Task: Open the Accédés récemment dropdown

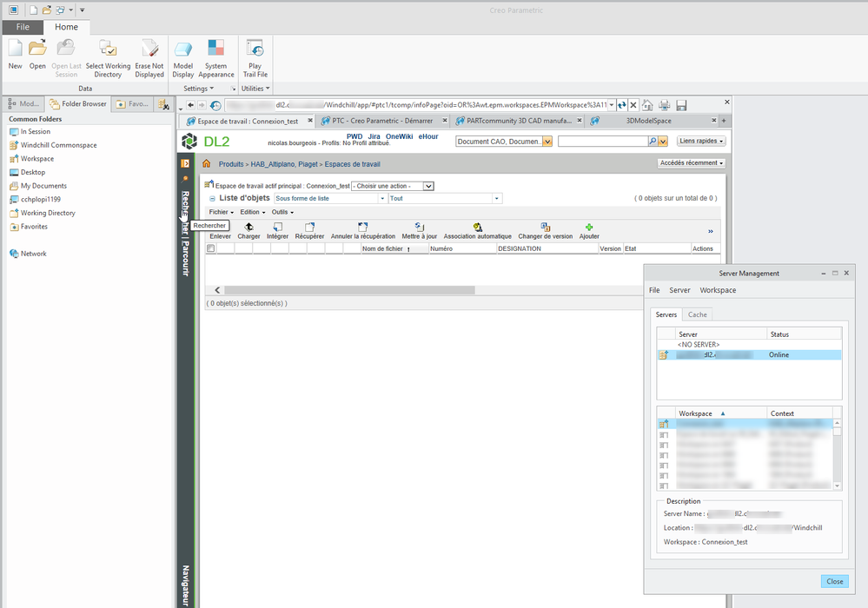Action: click(x=691, y=162)
